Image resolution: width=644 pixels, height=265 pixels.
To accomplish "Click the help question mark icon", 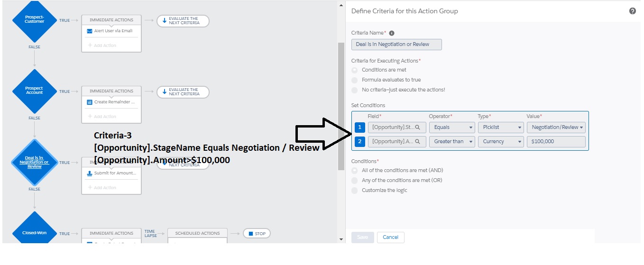I will coord(632,11).
